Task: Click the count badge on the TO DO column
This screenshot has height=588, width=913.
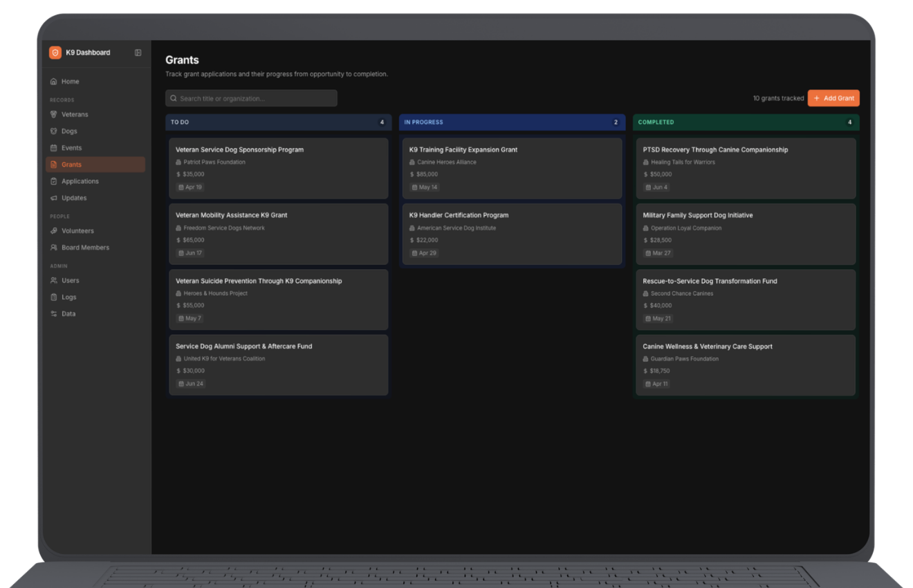Action: click(x=382, y=122)
